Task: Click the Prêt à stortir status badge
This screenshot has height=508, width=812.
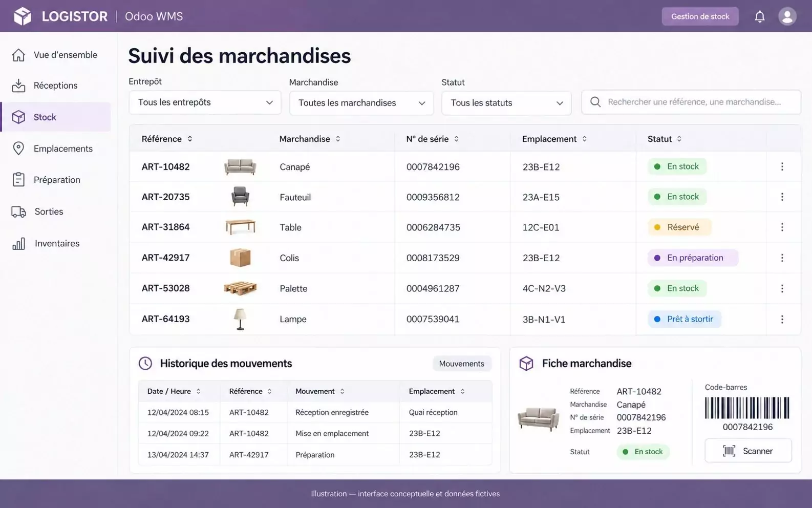Action: coord(685,319)
